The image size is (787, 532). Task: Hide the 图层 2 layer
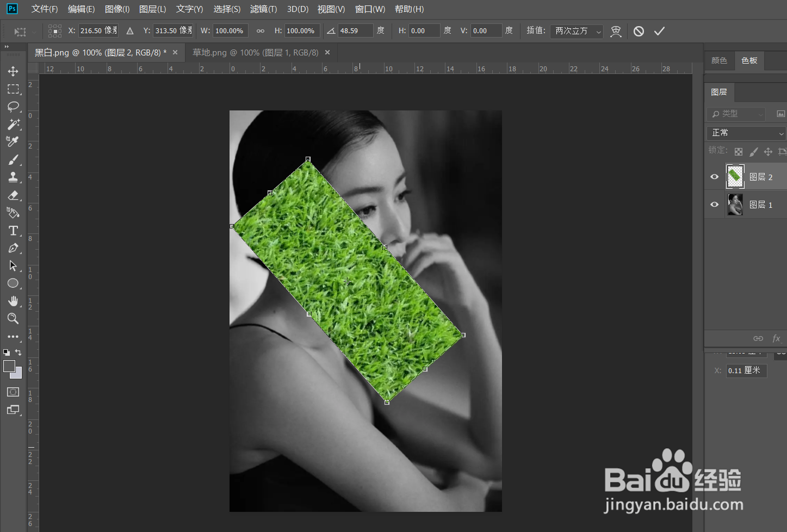714,176
